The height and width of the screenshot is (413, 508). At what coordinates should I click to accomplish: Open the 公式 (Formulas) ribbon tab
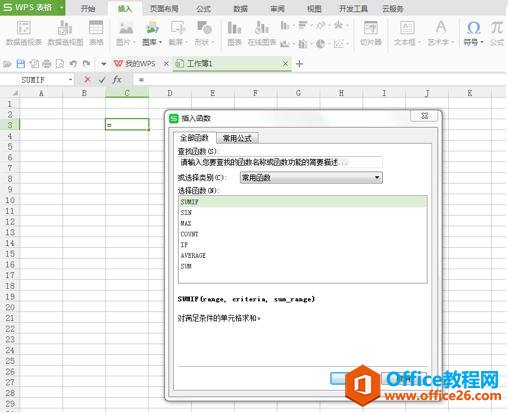[x=203, y=9]
